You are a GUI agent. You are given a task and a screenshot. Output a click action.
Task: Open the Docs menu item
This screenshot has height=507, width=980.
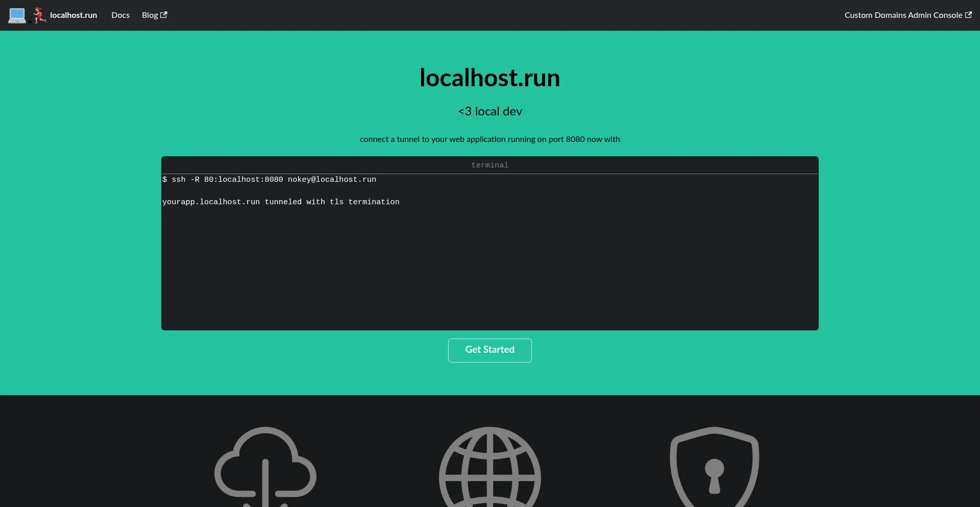click(120, 15)
